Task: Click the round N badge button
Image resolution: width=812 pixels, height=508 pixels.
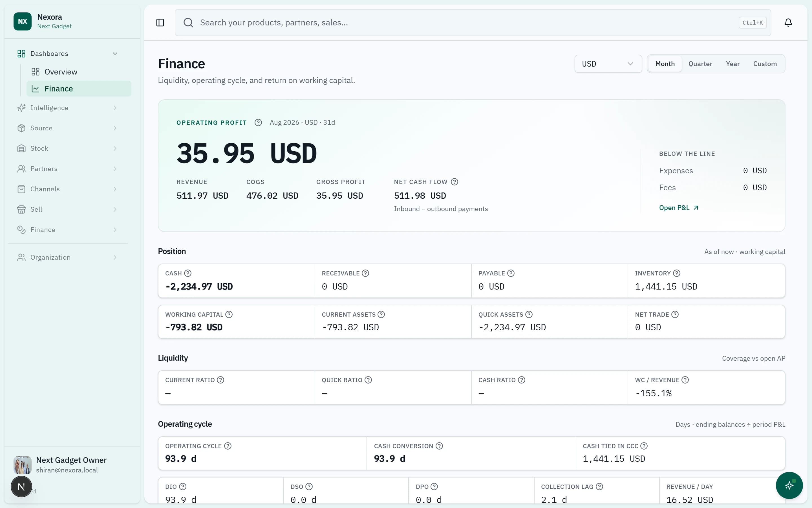Action: [21, 487]
